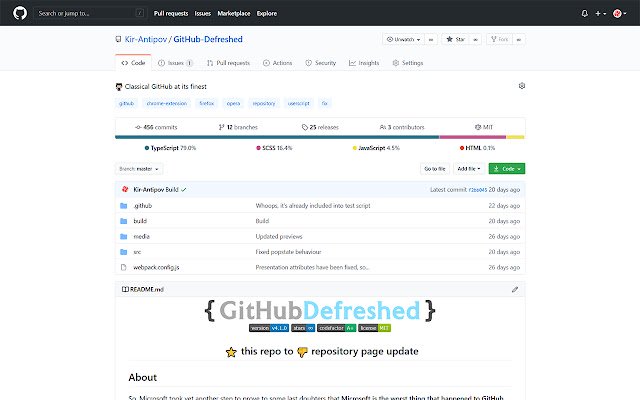Click the license MIT badge
The image size is (640, 400).
tap(374, 328)
